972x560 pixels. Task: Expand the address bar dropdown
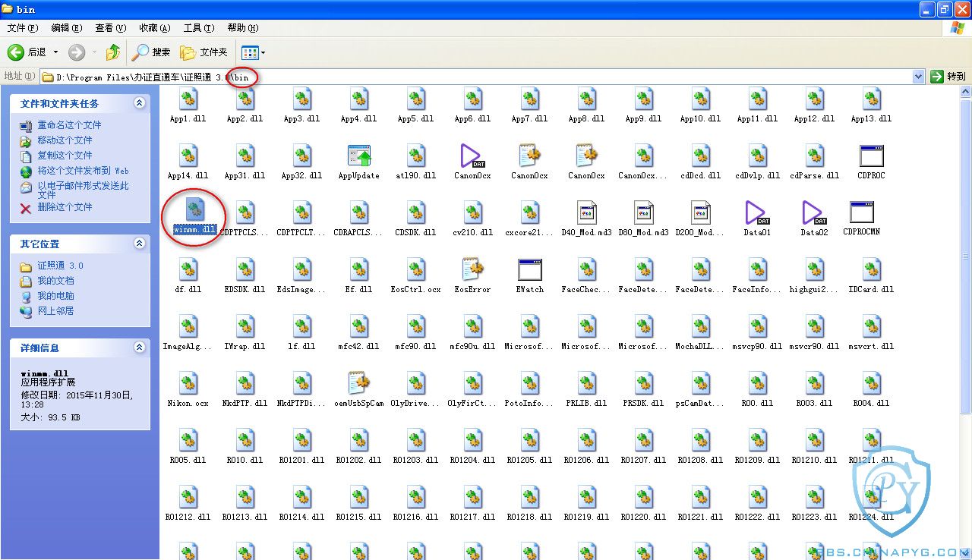click(918, 77)
